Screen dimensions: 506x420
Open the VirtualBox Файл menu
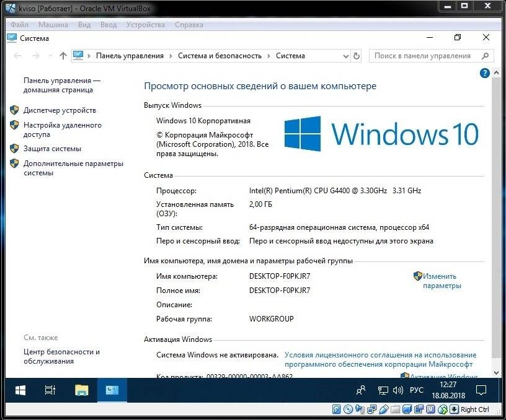pyautogui.click(x=19, y=25)
